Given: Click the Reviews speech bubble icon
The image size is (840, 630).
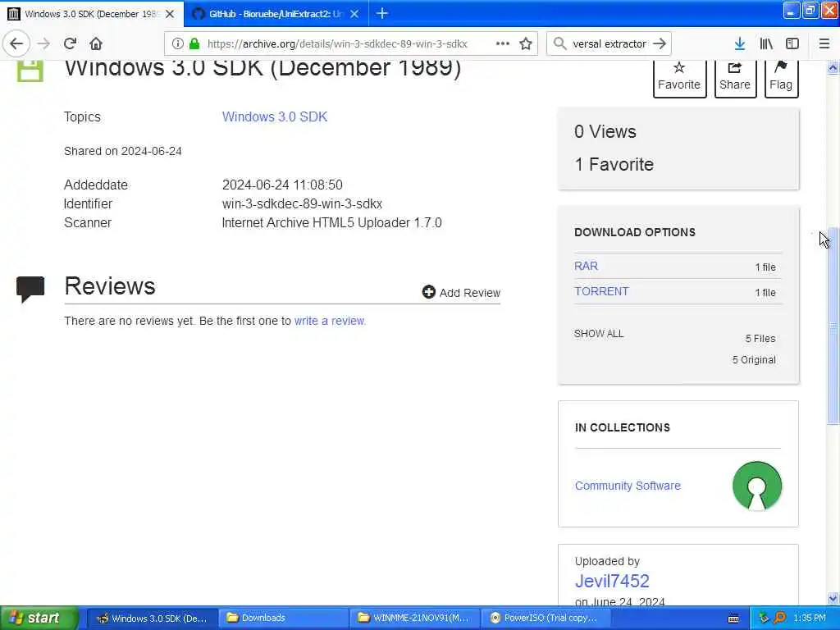Looking at the screenshot, I should point(30,290).
